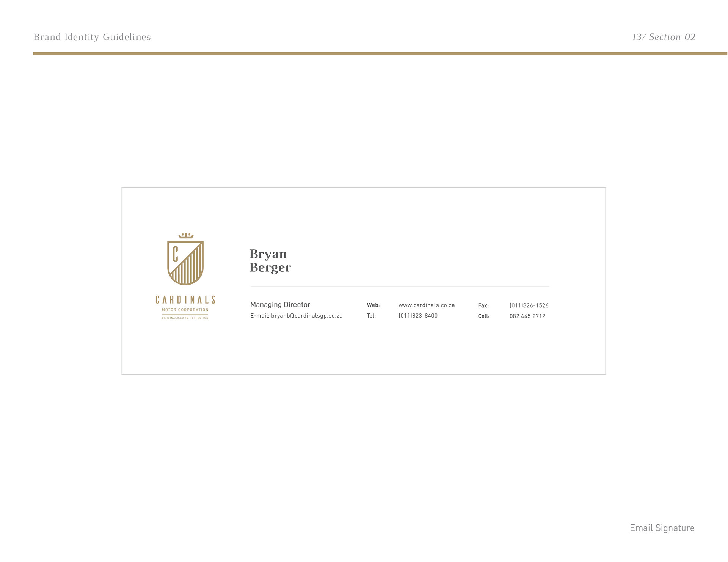Screen dimensions: 728x562
Task: Click the Tel: label
Action: [x=371, y=316]
